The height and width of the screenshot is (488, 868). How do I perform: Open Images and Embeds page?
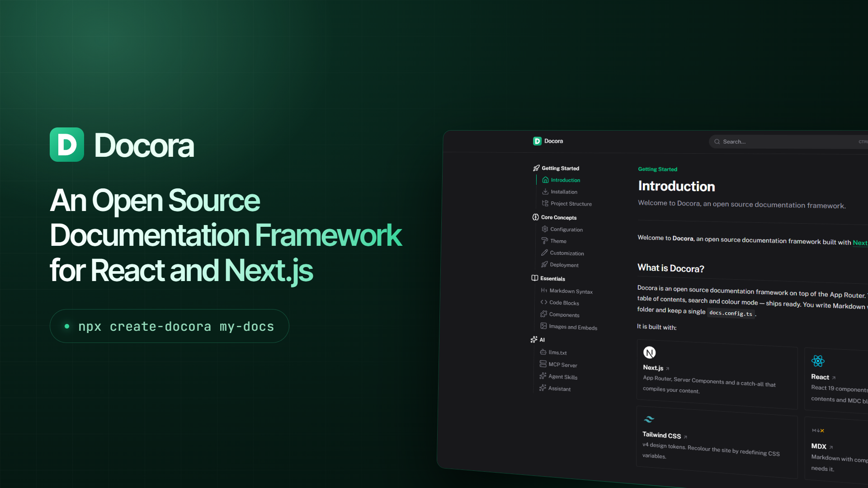[573, 327]
